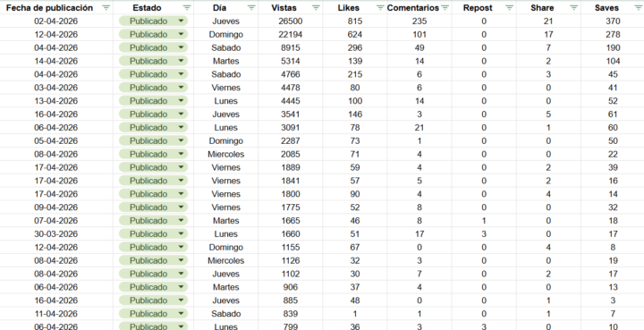Click Miercoles cell in the 2085 views row
The height and width of the screenshot is (330, 644).
pos(226,155)
